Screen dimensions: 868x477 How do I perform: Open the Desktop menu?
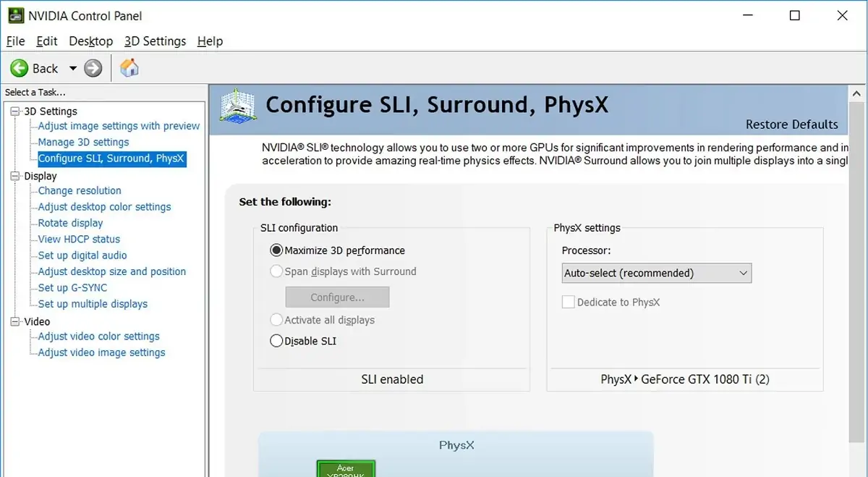click(x=91, y=41)
